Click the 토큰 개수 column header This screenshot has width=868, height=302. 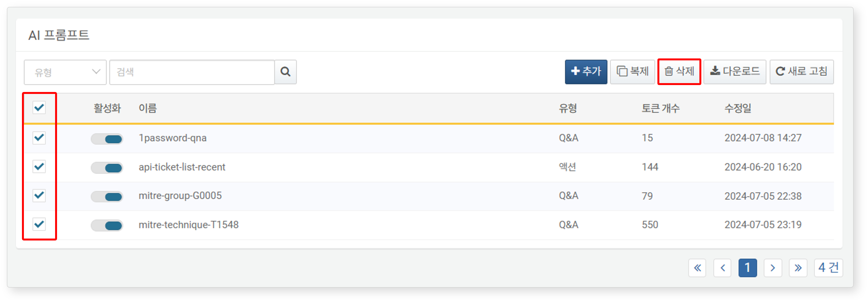[660, 108]
